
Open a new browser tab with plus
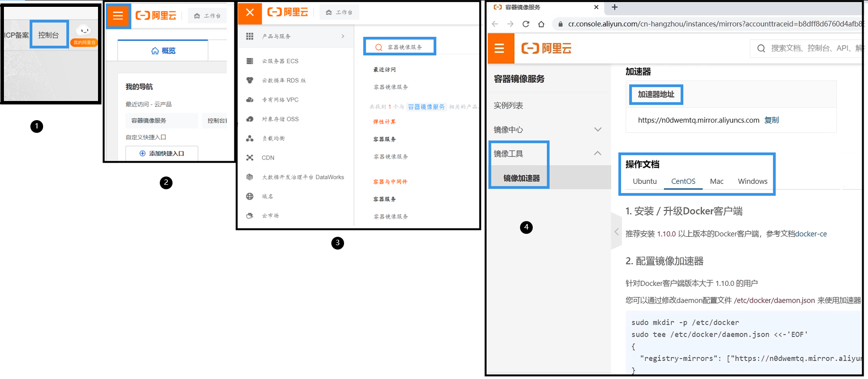615,7
